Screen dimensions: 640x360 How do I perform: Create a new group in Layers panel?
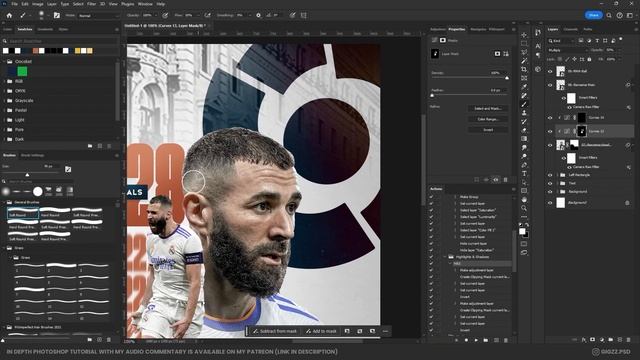[611, 340]
